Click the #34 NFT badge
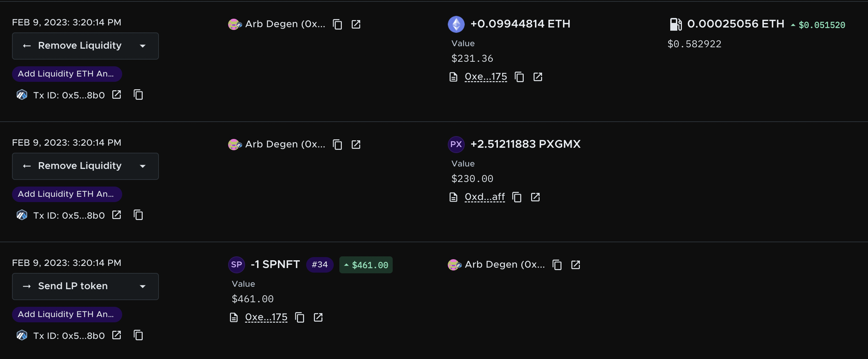The image size is (868, 359). [320, 264]
